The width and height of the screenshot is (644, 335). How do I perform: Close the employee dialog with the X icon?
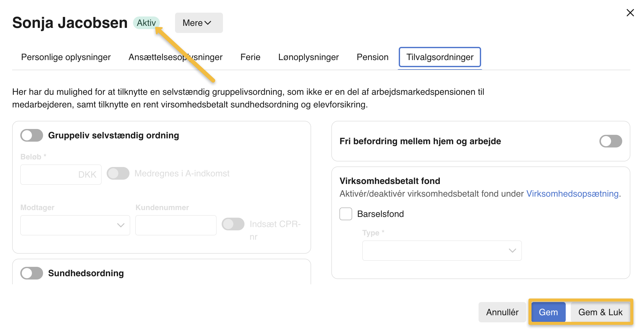pos(630,13)
